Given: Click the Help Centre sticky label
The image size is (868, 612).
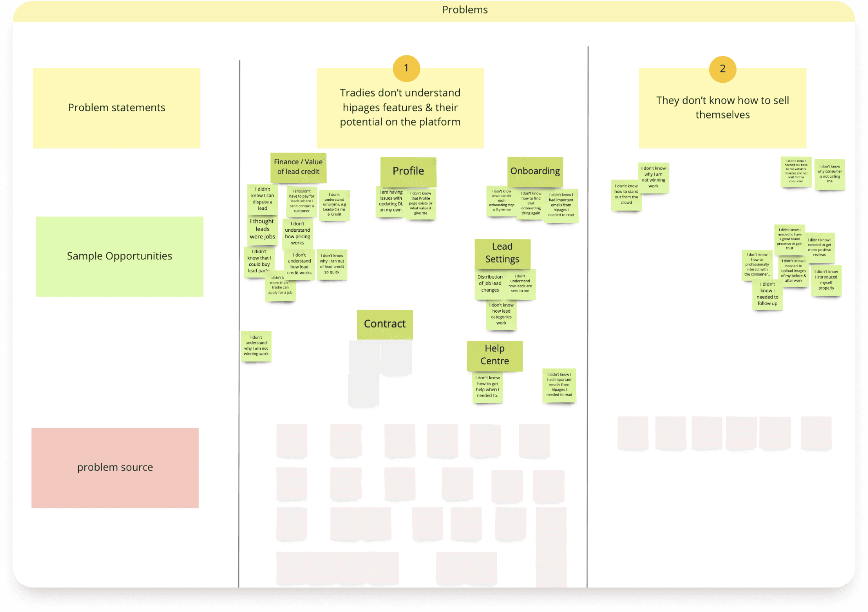Looking at the screenshot, I should 494,355.
